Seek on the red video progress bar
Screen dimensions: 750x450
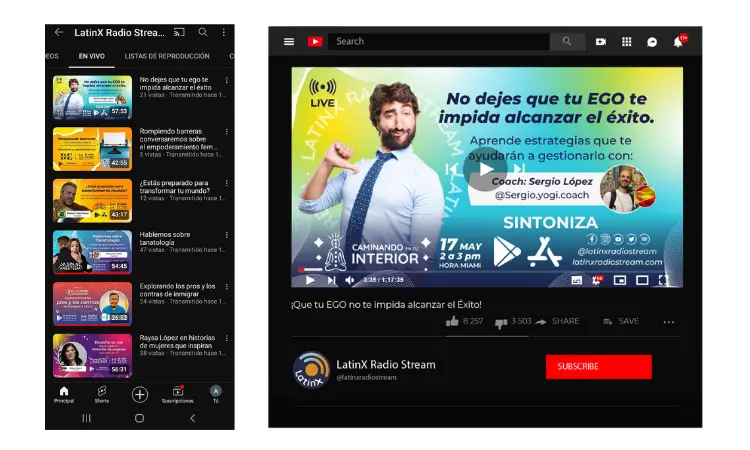pos(310,270)
